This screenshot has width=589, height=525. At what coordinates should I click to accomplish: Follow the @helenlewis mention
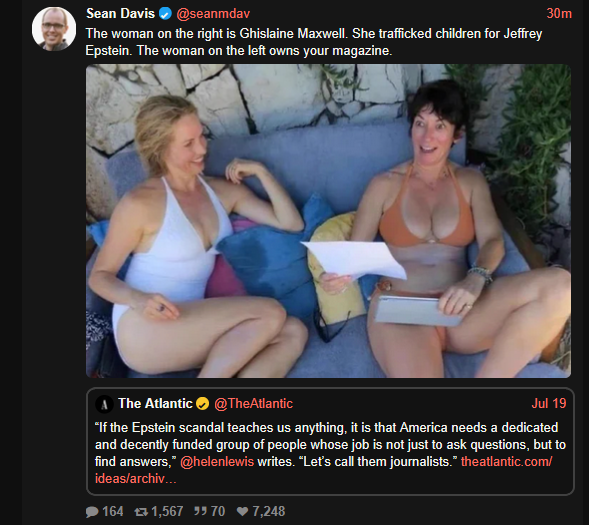[217, 462]
